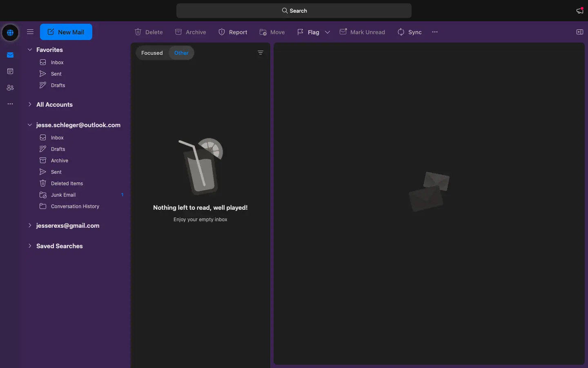The height and width of the screenshot is (368, 588).
Task: Click the notifications megaphone icon
Action: click(x=579, y=11)
